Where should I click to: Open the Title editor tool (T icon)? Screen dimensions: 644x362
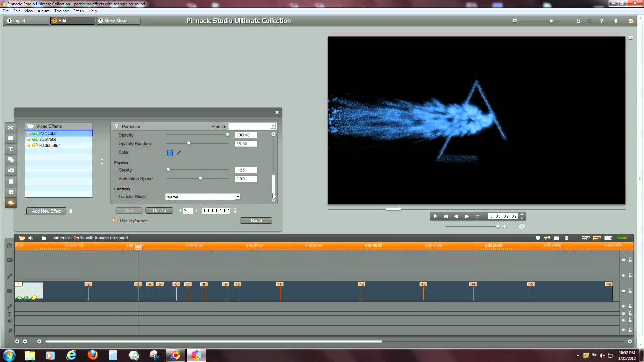click(10, 149)
